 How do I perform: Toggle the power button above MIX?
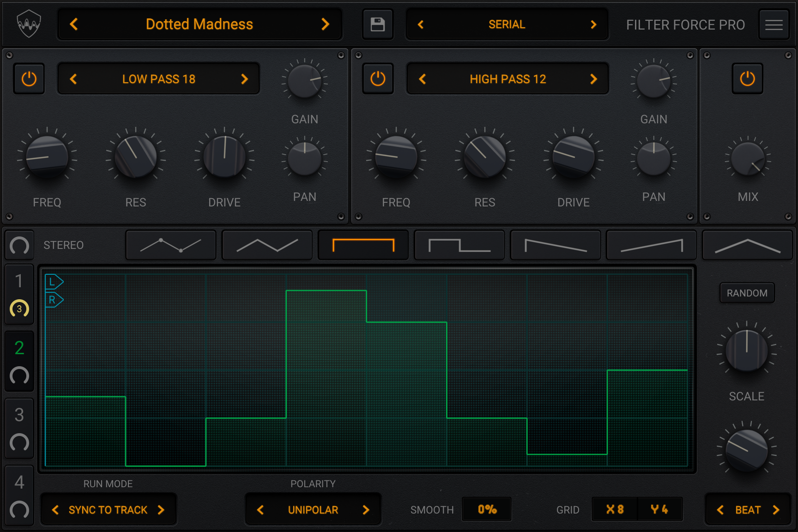click(747, 79)
